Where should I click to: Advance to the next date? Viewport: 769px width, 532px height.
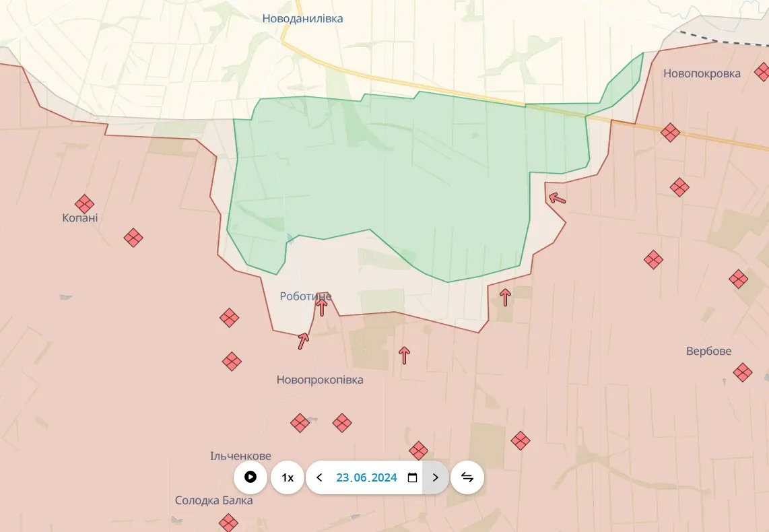coord(435,477)
